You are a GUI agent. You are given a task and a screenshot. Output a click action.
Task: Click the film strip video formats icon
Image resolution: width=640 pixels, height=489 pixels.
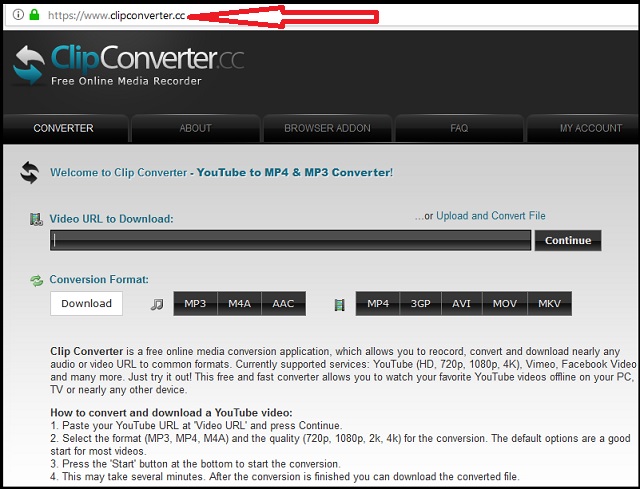[x=340, y=304]
